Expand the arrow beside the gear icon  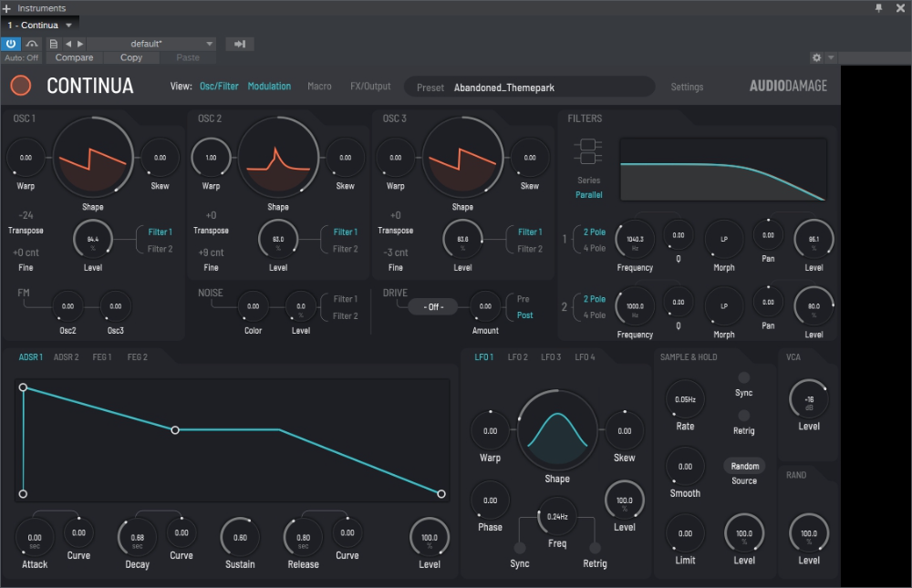click(x=831, y=57)
